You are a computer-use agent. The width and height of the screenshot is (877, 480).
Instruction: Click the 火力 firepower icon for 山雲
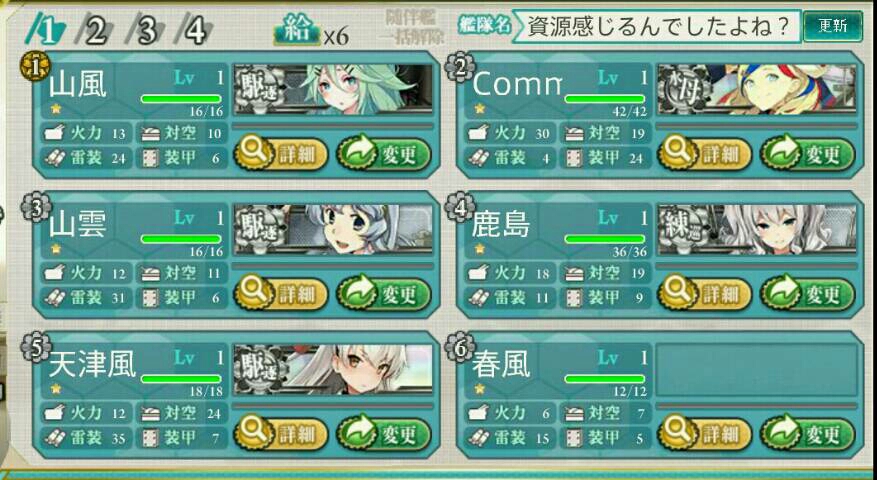click(55, 273)
